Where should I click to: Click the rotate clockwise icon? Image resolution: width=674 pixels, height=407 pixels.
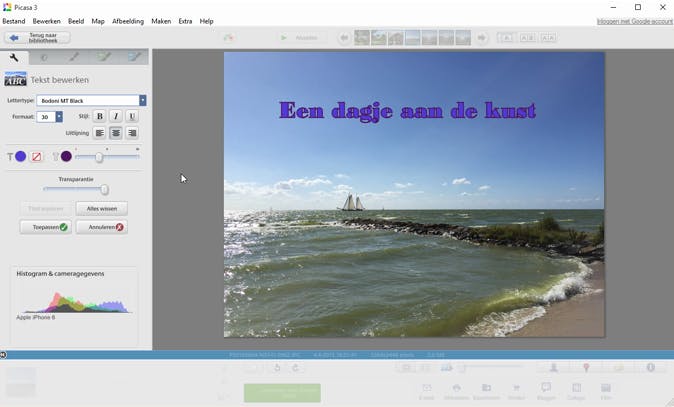pos(295,368)
